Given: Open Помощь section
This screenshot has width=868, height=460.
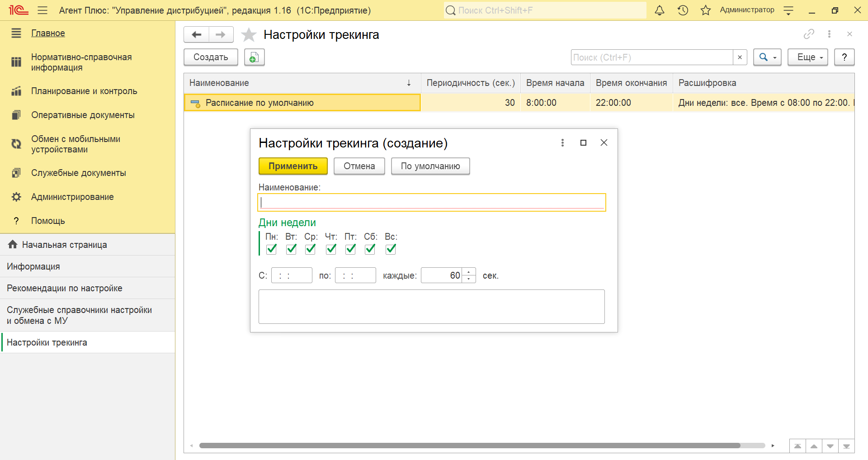Looking at the screenshot, I should point(48,221).
